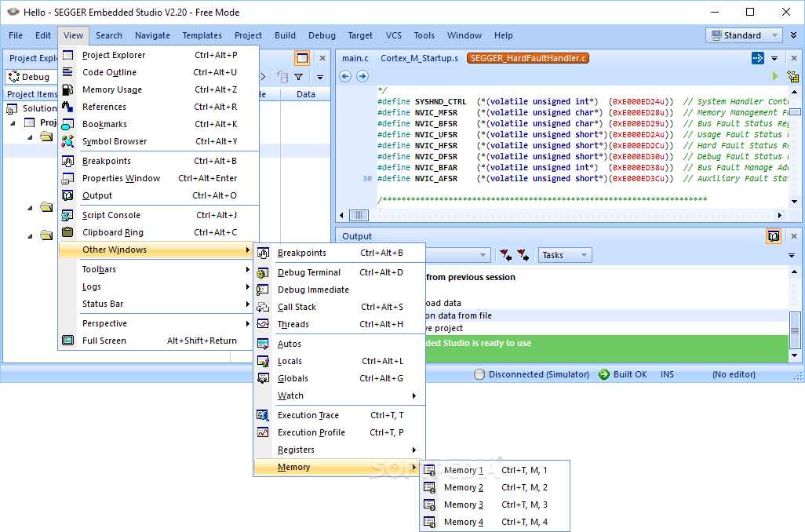Click the green play arrow in editor toolbar
The image size is (805, 532).
[775, 77]
